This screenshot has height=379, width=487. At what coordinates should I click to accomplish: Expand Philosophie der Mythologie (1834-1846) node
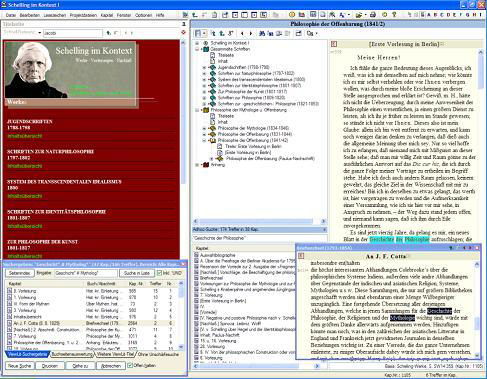[x=204, y=128]
